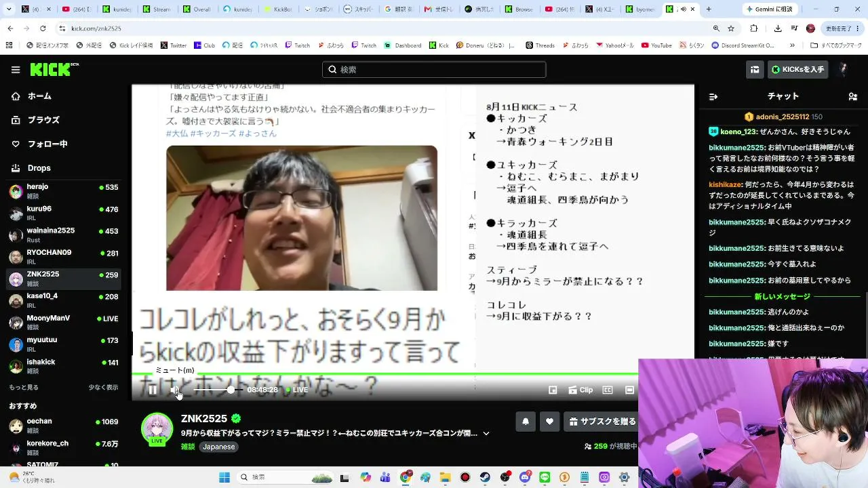Expand the stream title chevron

(486, 434)
